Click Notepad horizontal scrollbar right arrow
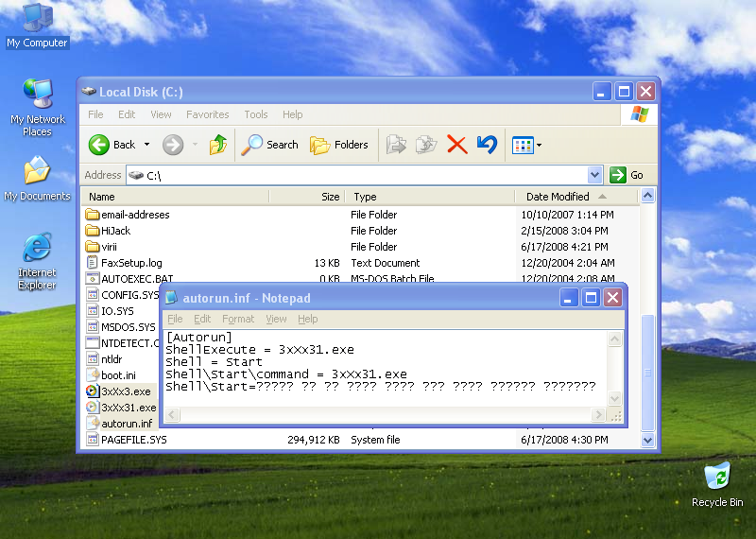 [x=598, y=415]
